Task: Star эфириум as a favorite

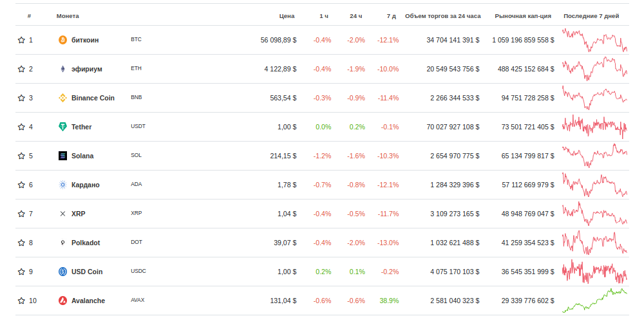Action: click(x=21, y=69)
